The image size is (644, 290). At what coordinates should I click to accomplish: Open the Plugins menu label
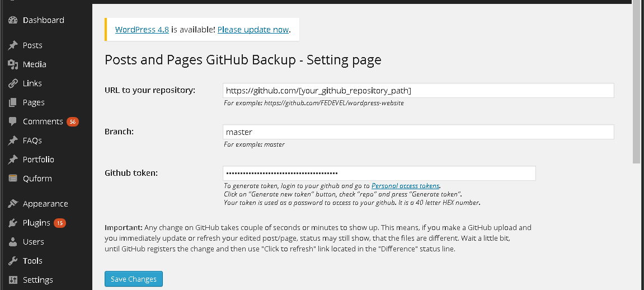point(36,223)
